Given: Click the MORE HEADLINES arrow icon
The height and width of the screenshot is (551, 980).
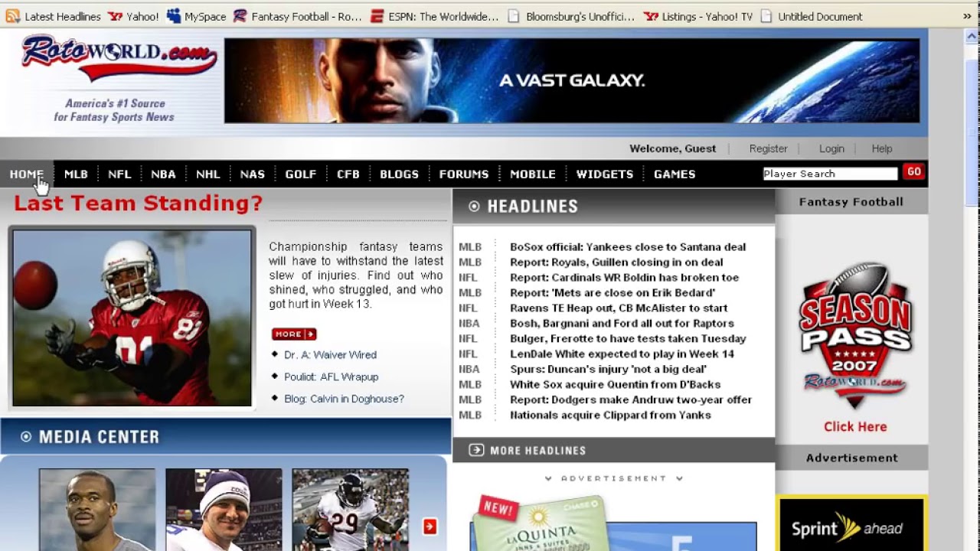Looking at the screenshot, I should (476, 450).
